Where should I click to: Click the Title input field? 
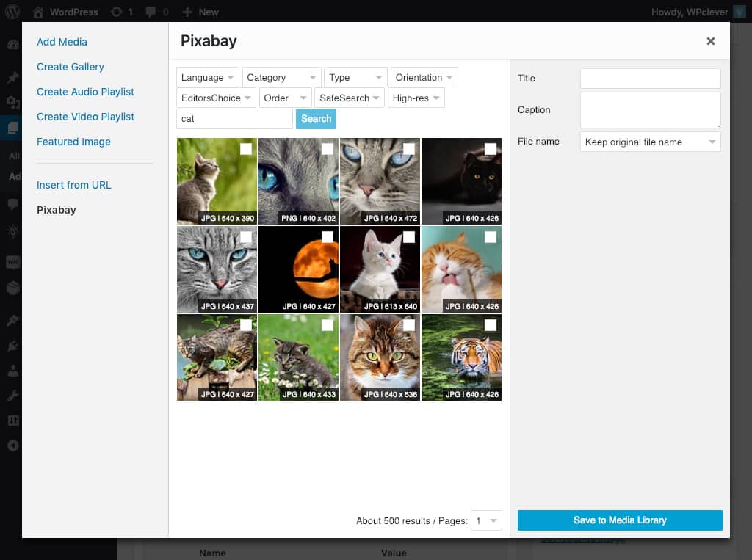(x=650, y=79)
